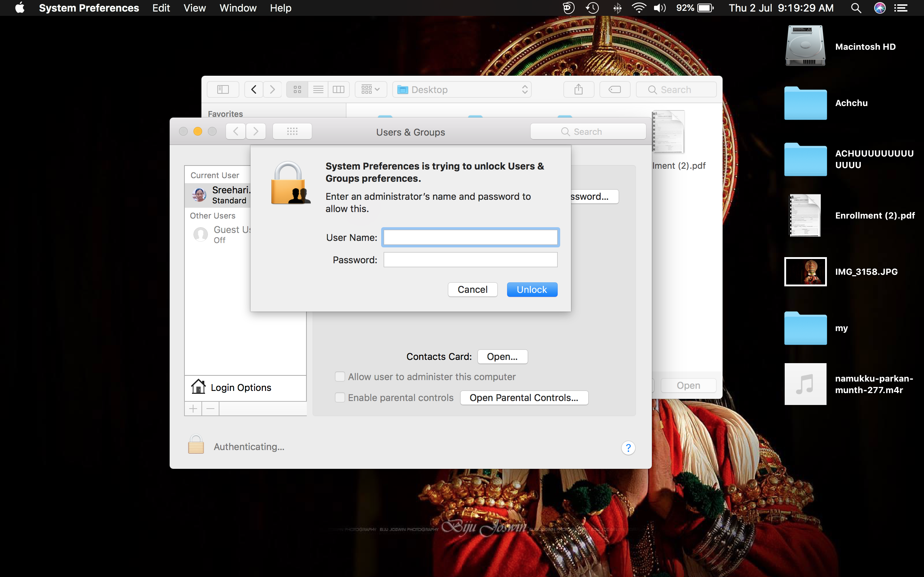Viewport: 924px width, 577px height.
Task: Open the help question mark button
Action: tap(628, 448)
